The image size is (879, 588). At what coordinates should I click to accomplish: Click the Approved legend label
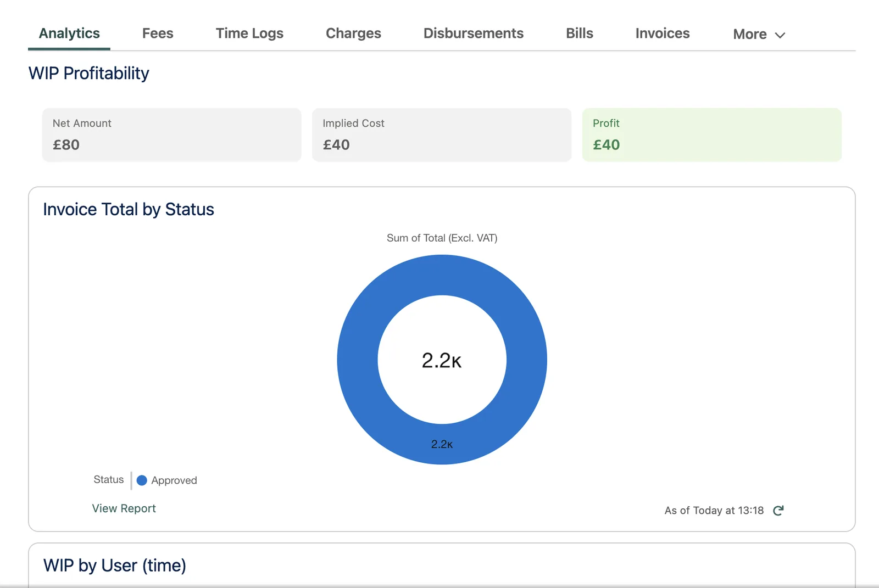coord(174,480)
